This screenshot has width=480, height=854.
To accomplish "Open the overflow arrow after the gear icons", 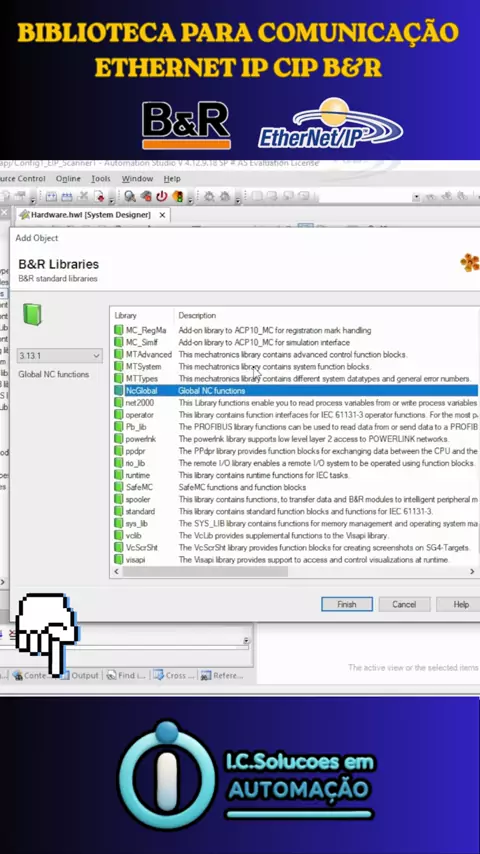I will pyautogui.click(x=238, y=200).
